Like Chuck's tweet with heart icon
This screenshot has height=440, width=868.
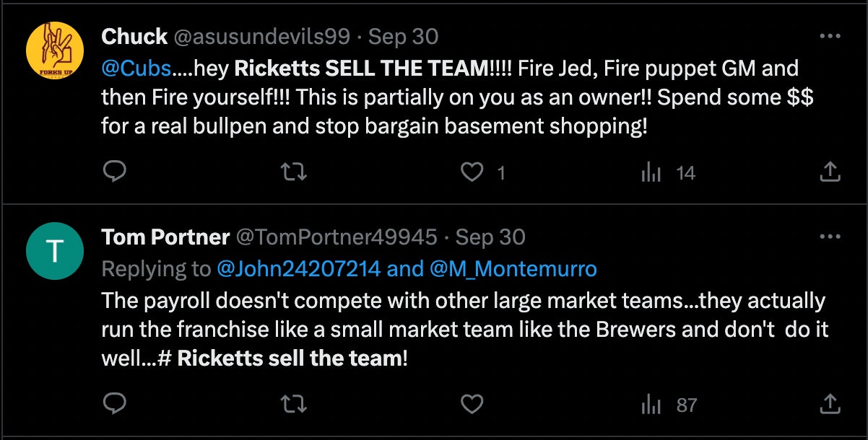[x=472, y=172]
